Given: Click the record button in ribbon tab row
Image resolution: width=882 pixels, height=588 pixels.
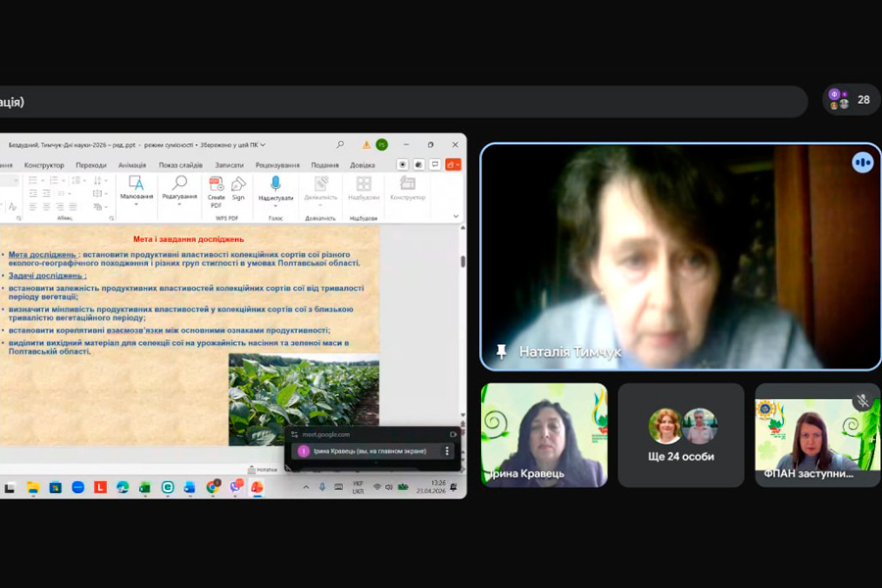Looking at the screenshot, I should pos(402,165).
